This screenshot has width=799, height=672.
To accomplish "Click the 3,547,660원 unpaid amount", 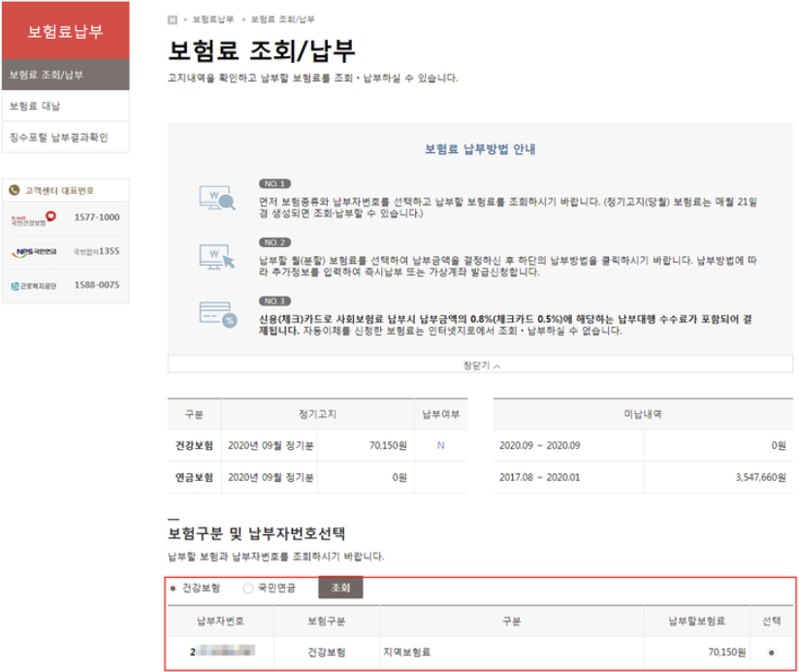I will pyautogui.click(x=760, y=477).
